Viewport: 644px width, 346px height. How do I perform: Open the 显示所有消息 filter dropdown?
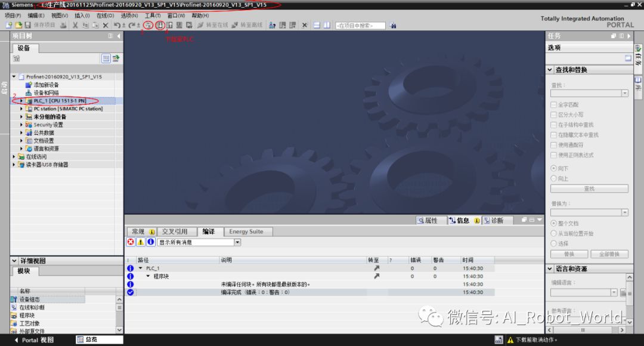pyautogui.click(x=237, y=242)
